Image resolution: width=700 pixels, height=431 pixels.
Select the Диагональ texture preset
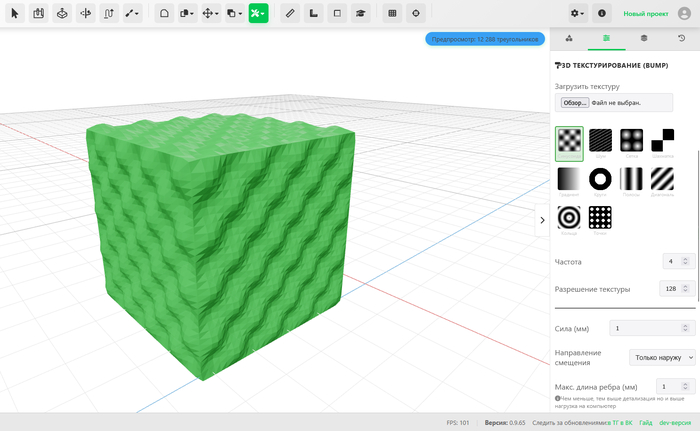(x=662, y=182)
